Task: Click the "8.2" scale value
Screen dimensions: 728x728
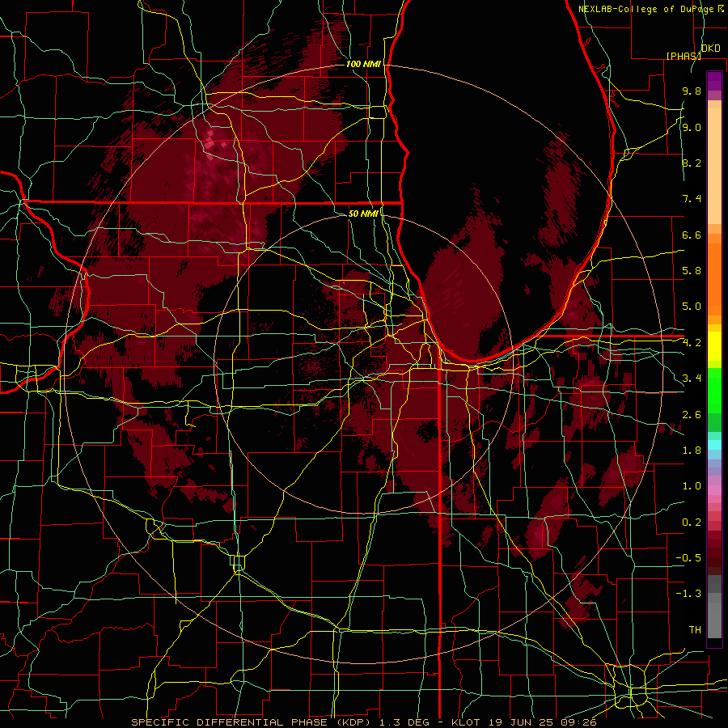Action: coord(692,163)
